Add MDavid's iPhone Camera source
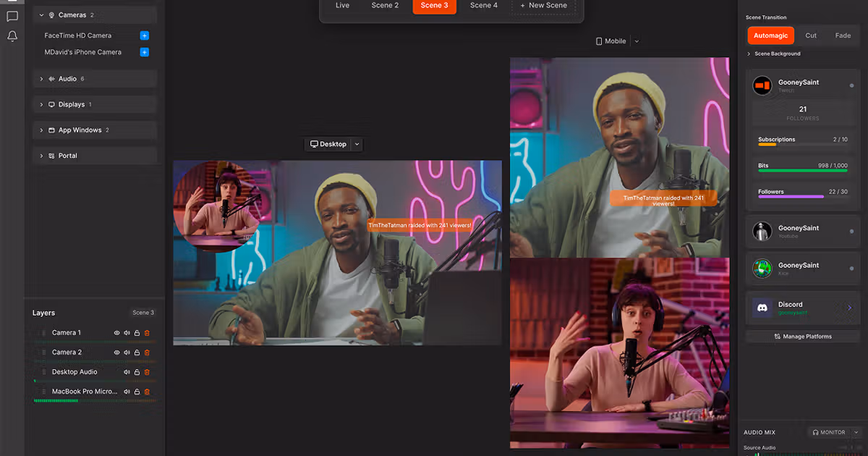 (x=145, y=52)
